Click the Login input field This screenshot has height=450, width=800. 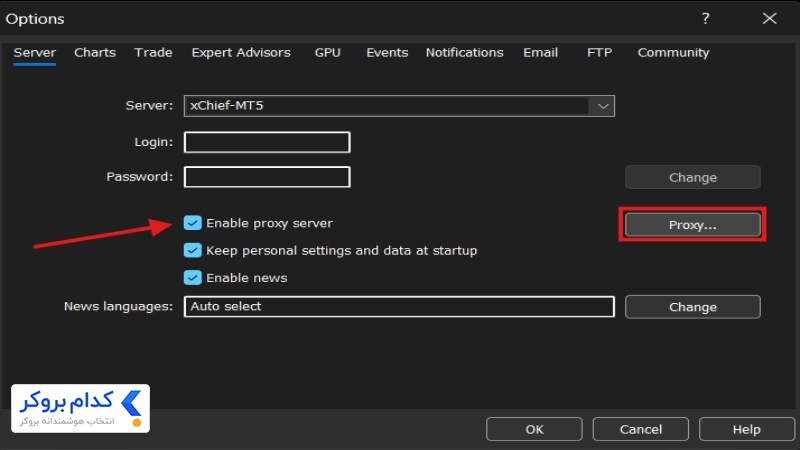(267, 142)
